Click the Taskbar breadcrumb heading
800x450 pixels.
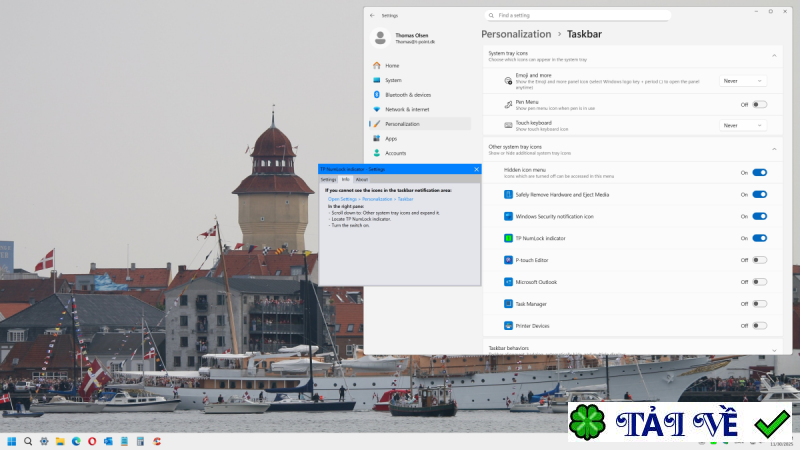click(584, 34)
